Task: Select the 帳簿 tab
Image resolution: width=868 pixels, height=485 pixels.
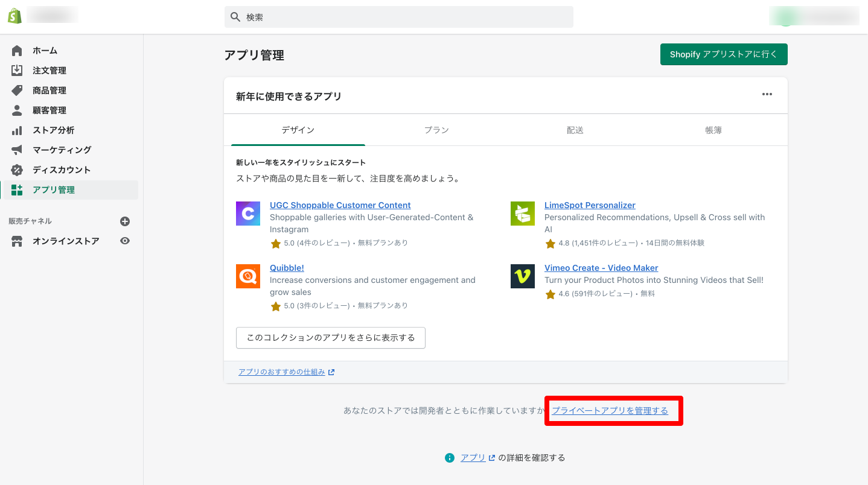Action: pyautogui.click(x=713, y=130)
